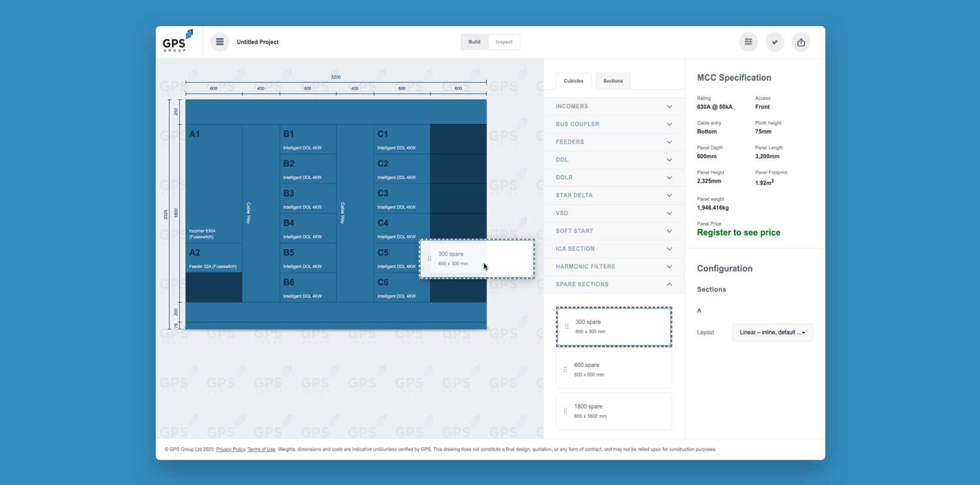This screenshot has height=485, width=980.
Task: Click the drag handle on the dragged 300 spare cubicle
Action: pyautogui.click(x=429, y=258)
